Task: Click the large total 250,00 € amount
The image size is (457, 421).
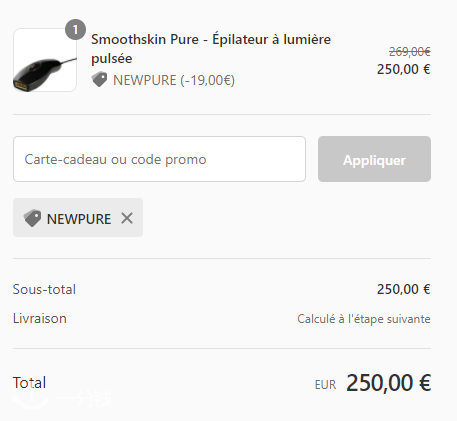Action: (x=389, y=383)
